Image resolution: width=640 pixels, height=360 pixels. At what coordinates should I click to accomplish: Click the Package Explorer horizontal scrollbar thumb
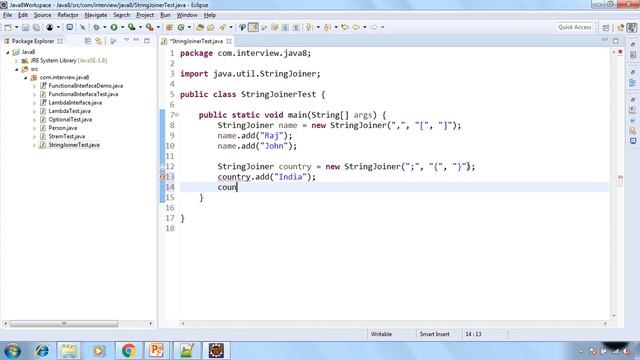coord(64,324)
